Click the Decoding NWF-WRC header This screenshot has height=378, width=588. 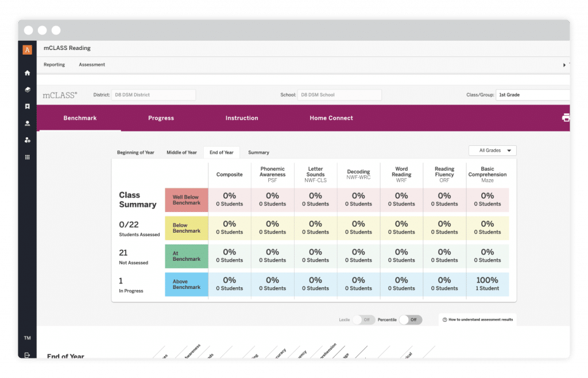358,175
